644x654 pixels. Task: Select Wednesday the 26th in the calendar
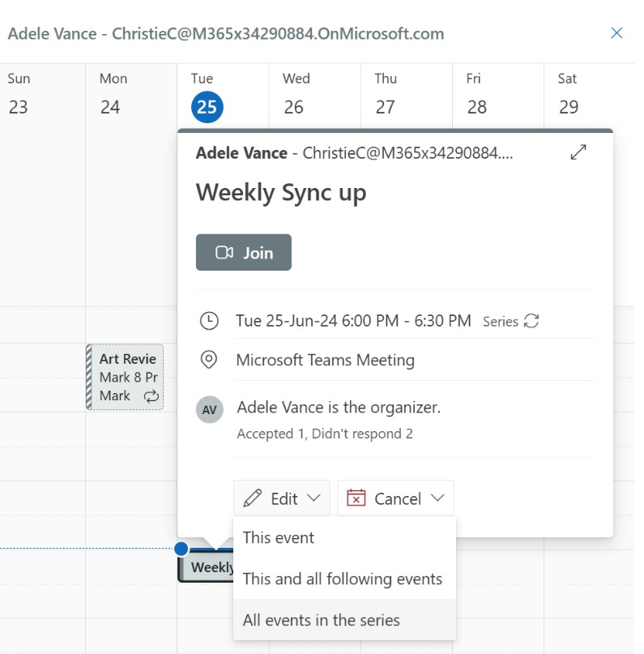pyautogui.click(x=293, y=106)
